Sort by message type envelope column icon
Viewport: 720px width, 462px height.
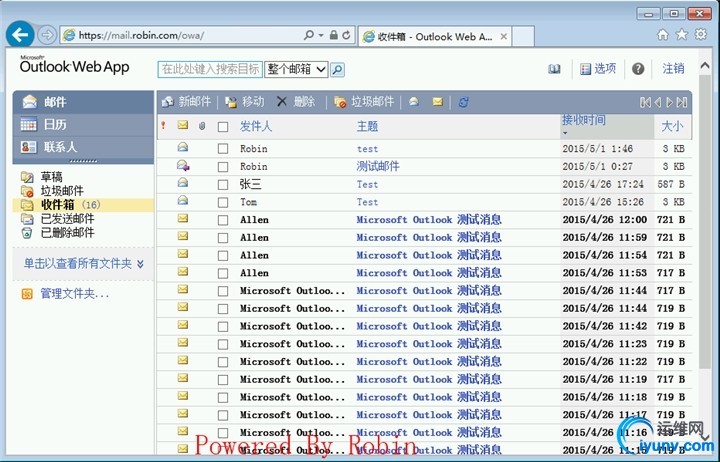coord(183,125)
